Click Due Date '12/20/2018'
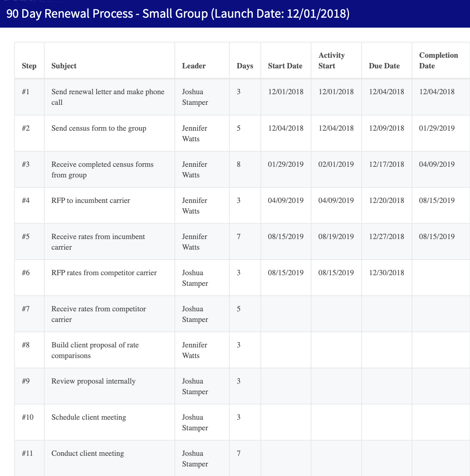Image resolution: width=470 pixels, height=476 pixels. (x=386, y=200)
